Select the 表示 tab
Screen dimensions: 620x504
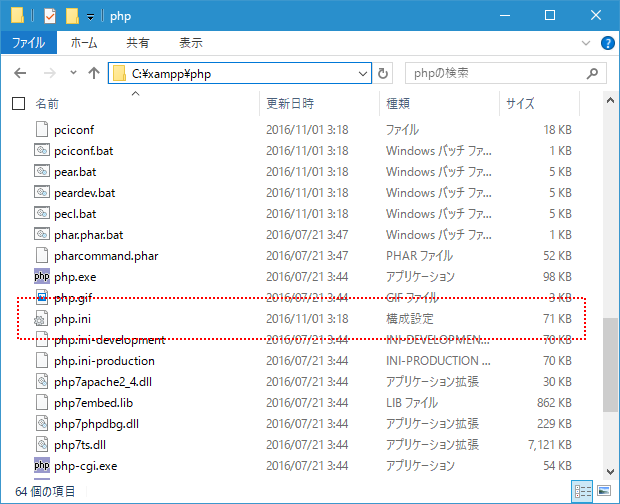click(191, 43)
